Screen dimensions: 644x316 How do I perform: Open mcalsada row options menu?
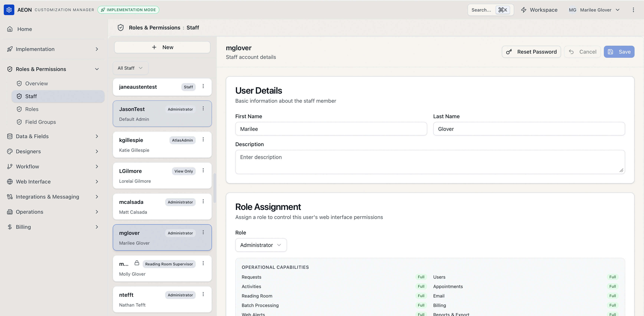[x=203, y=201]
